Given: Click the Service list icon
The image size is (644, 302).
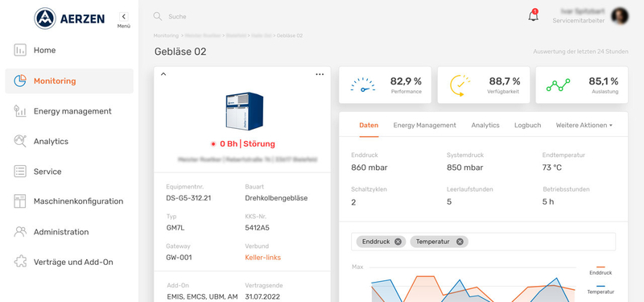Looking at the screenshot, I should tap(20, 172).
